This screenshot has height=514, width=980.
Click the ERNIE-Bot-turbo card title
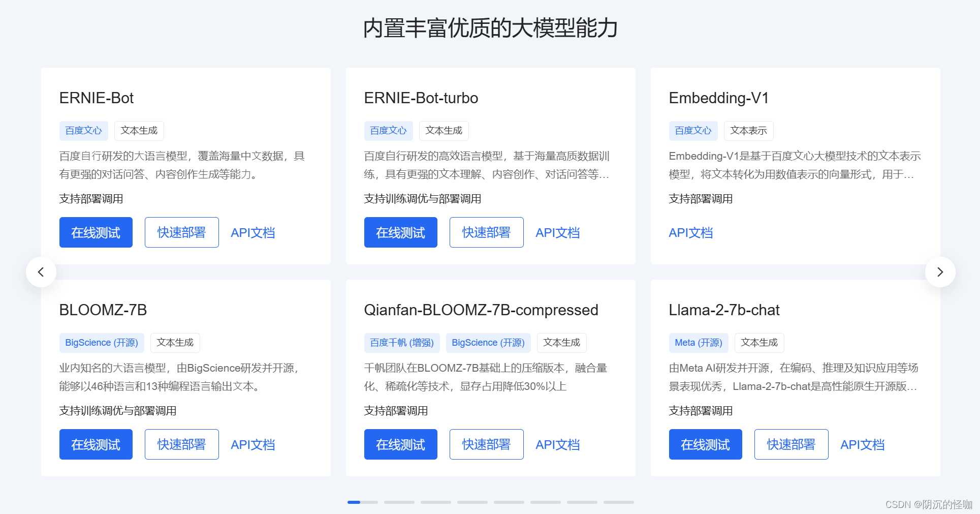[421, 98]
